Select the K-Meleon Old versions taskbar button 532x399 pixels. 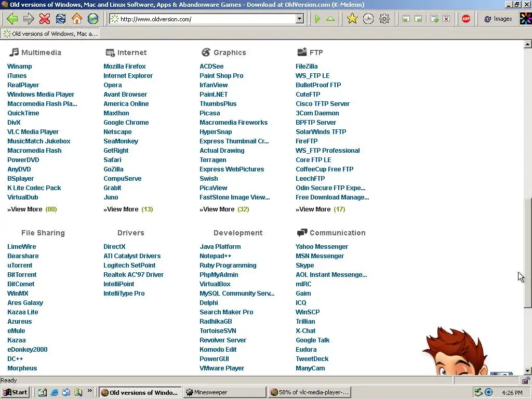click(140, 392)
